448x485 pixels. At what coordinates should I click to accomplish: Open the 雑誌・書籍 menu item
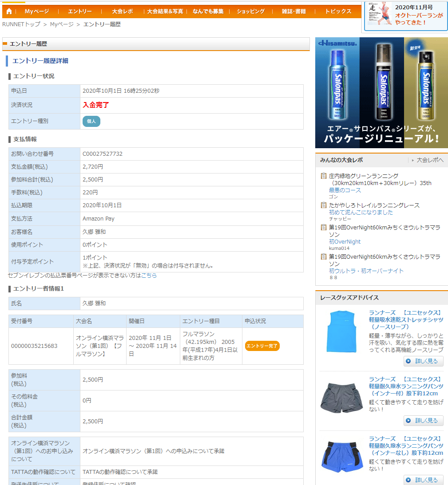[x=293, y=12]
